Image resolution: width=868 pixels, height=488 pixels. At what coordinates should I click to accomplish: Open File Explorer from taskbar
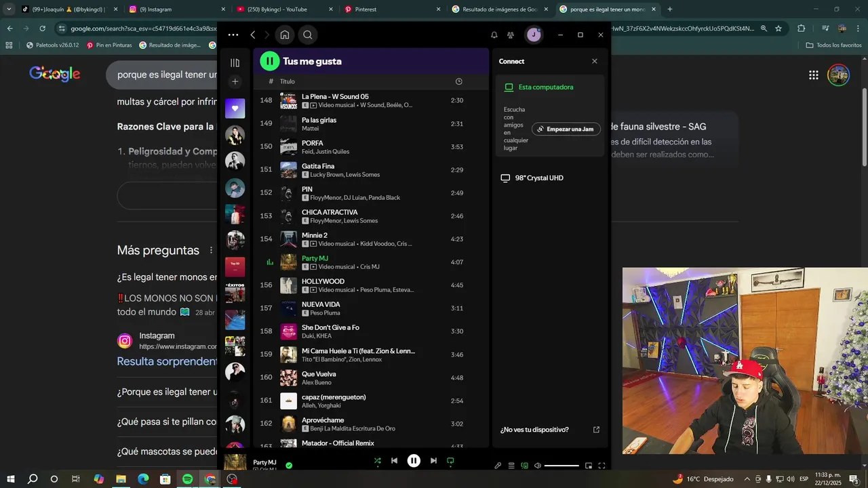click(x=121, y=479)
